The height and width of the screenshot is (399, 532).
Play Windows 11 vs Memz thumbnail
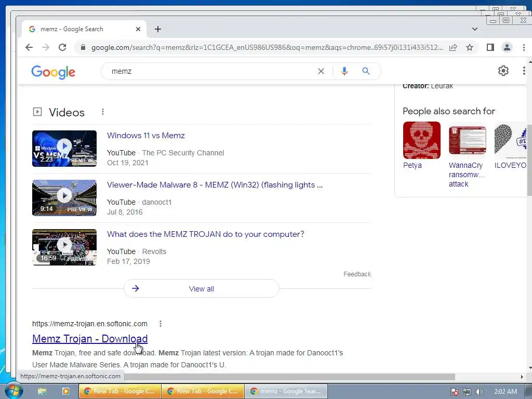point(64,149)
